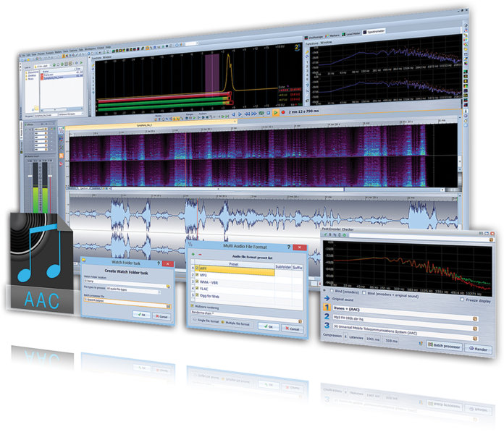
Task: Toggle the green Loop transport icon
Action: [x=261, y=114]
